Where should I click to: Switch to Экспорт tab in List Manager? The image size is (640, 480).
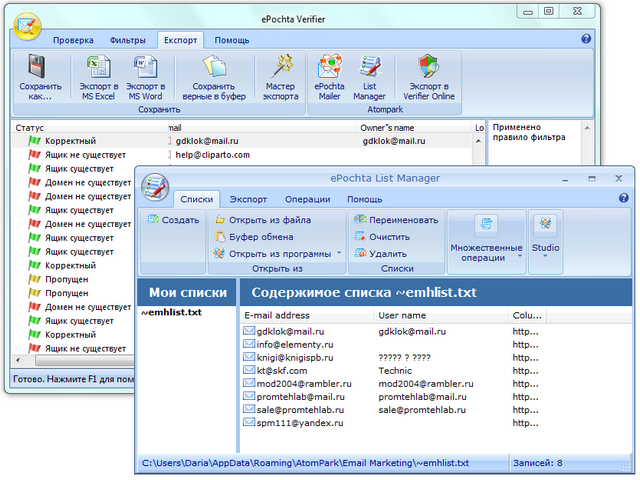(x=248, y=200)
